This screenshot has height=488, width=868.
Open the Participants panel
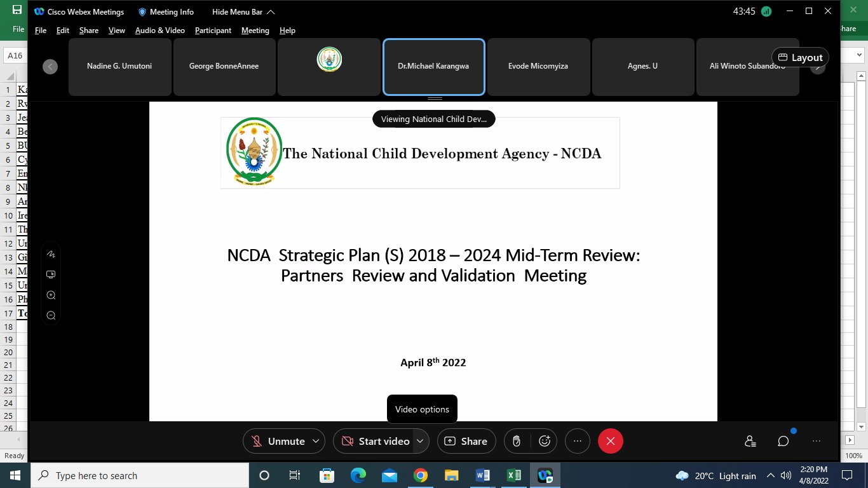tap(750, 440)
